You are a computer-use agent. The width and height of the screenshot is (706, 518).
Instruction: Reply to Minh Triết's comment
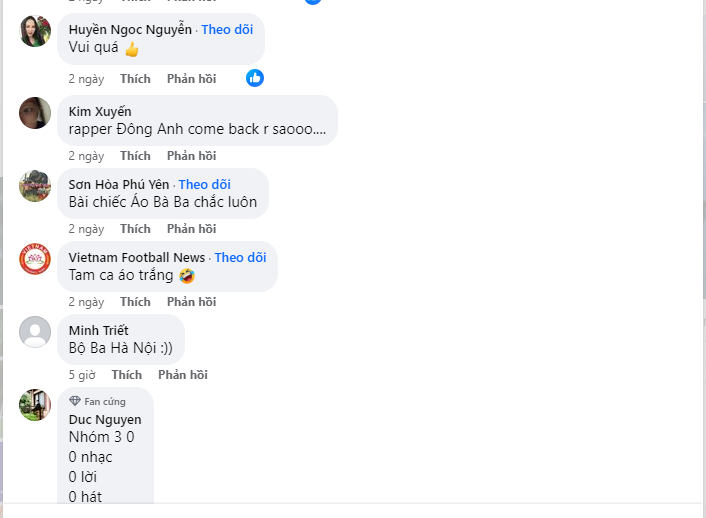pyautogui.click(x=182, y=375)
